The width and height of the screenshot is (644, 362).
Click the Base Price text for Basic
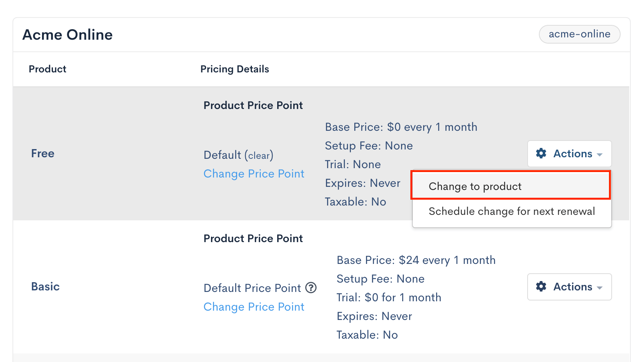pos(416,260)
